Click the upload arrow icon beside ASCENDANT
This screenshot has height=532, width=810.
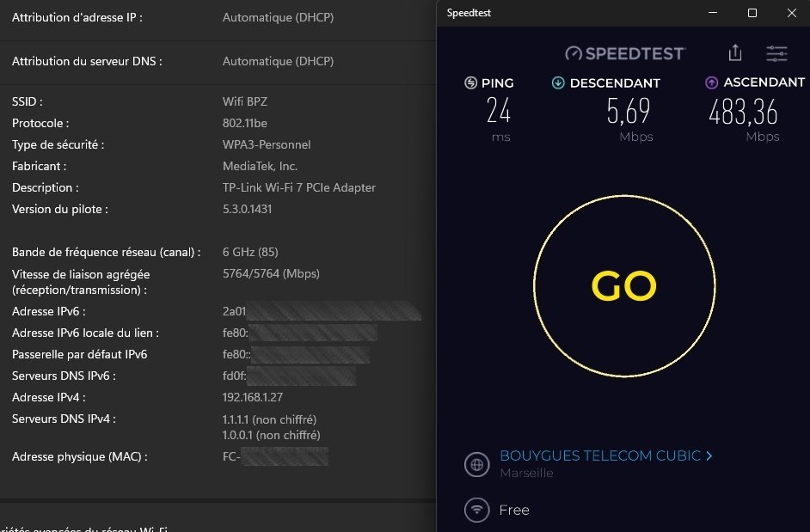click(x=711, y=83)
